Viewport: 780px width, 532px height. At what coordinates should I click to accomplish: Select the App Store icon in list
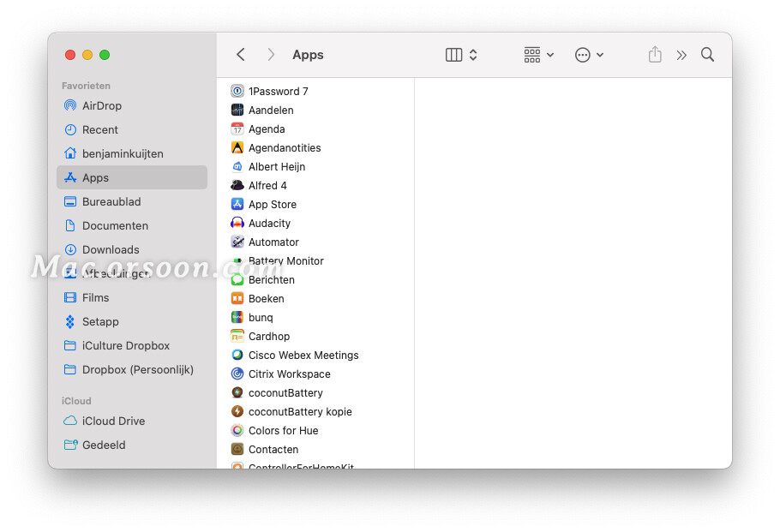237,205
